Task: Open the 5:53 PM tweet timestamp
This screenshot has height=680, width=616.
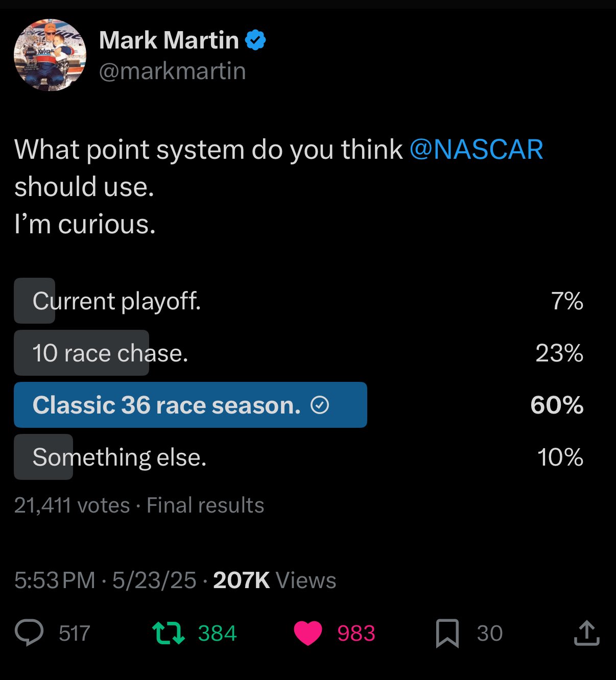Action: pyautogui.click(x=55, y=580)
